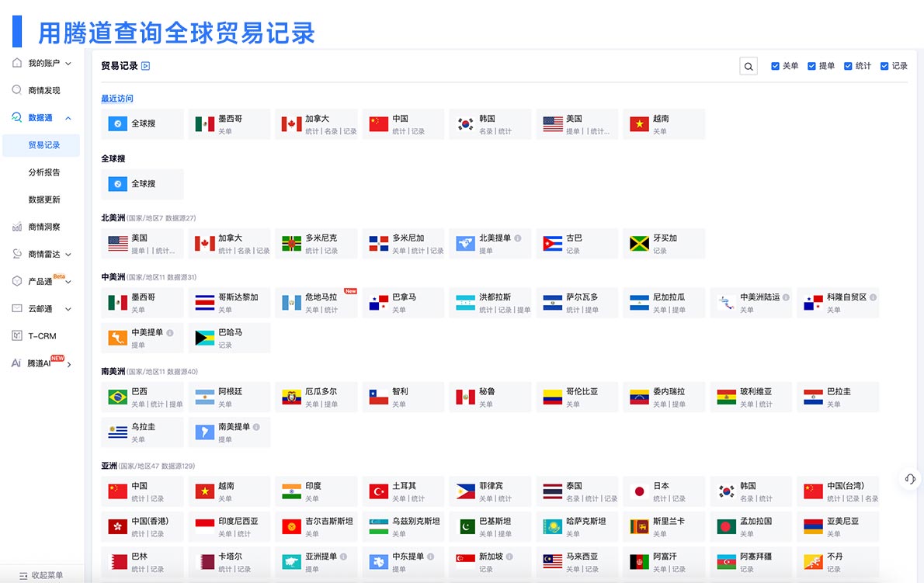924x583 pixels.
Task: Click the search magnifier icon
Action: tap(748, 66)
